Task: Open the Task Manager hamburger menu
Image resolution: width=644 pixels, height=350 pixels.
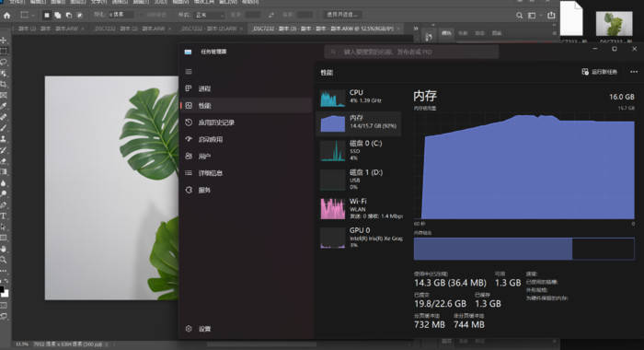Action: [x=189, y=72]
